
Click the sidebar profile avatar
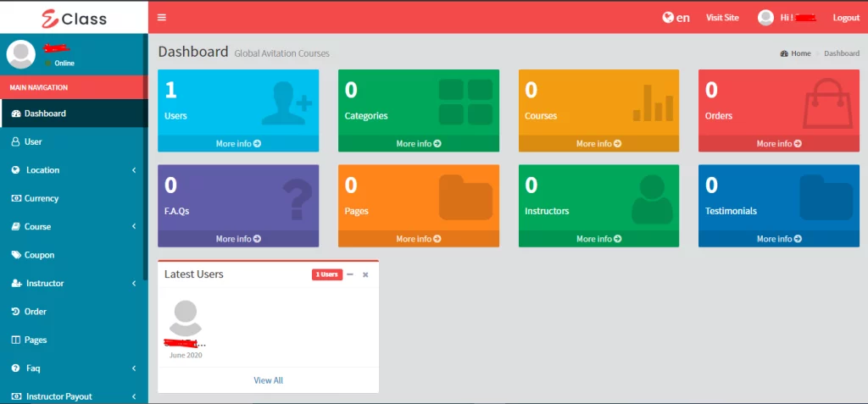point(20,54)
